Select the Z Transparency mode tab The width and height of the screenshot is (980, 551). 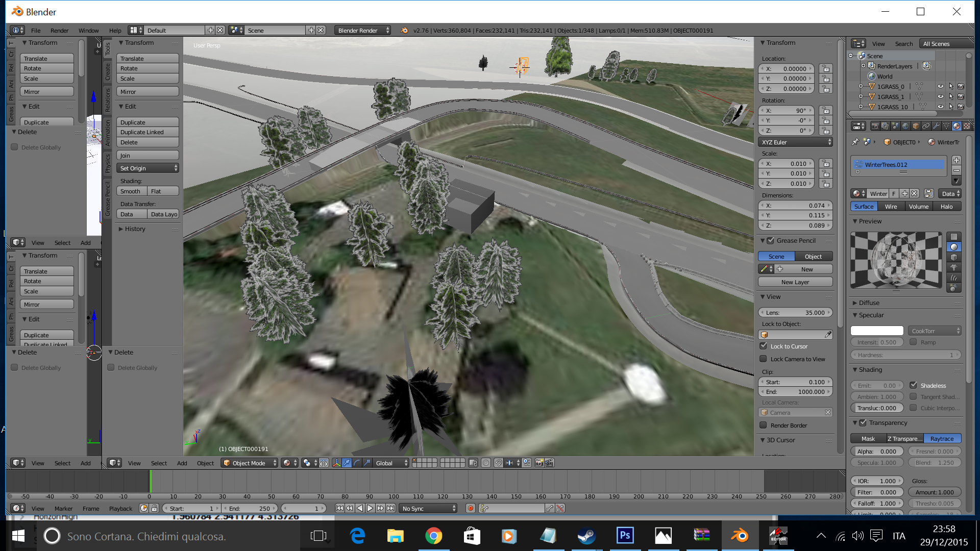pyautogui.click(x=905, y=439)
